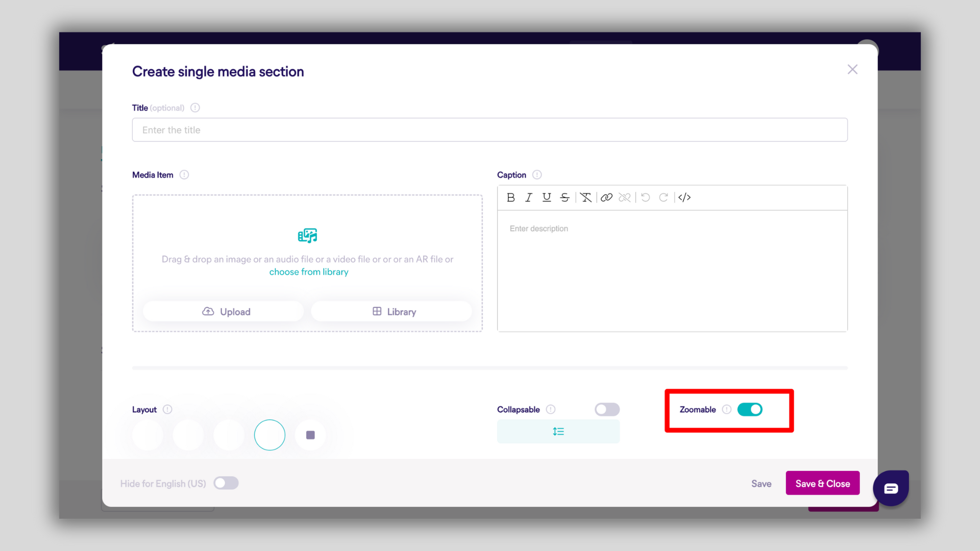Select the square layout option
Screen dimensions: 980x551
[310, 435]
